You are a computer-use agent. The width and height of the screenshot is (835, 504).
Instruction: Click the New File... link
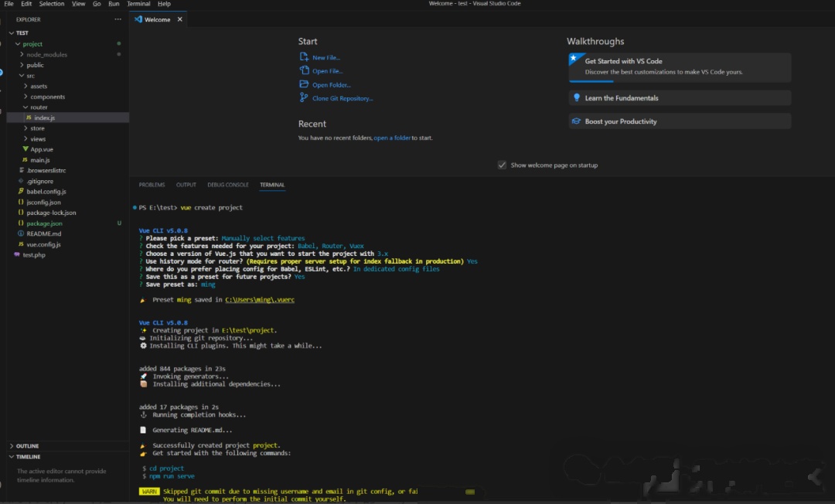pyautogui.click(x=326, y=57)
